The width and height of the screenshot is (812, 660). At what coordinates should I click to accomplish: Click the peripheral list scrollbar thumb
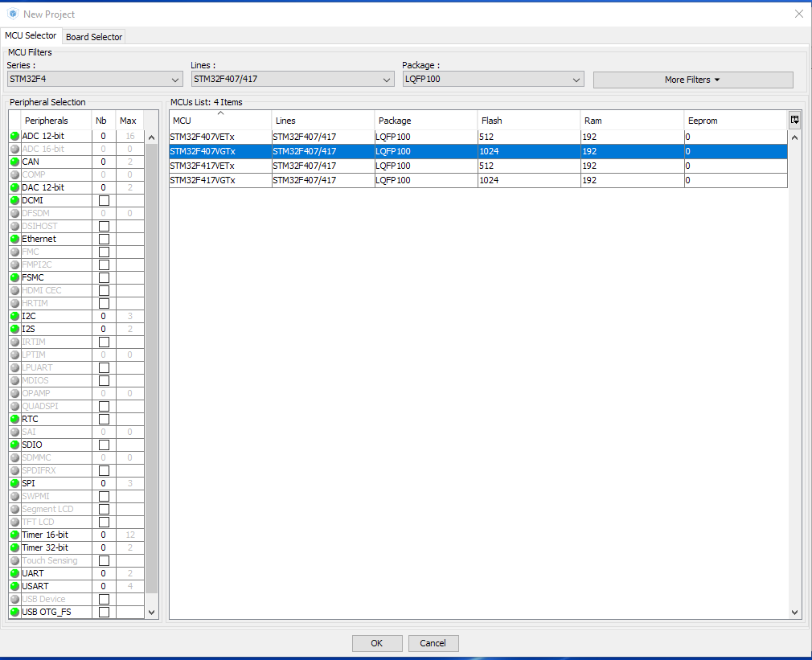[151, 368]
